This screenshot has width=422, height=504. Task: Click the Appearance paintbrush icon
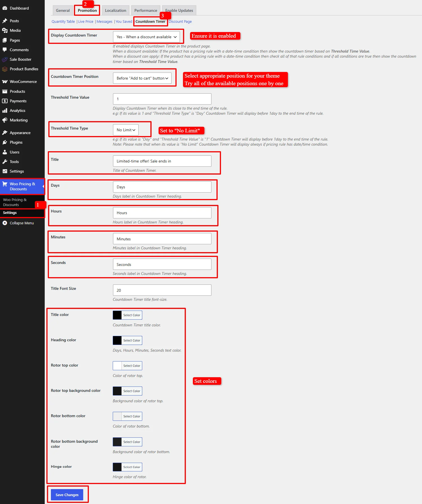pos(5,133)
